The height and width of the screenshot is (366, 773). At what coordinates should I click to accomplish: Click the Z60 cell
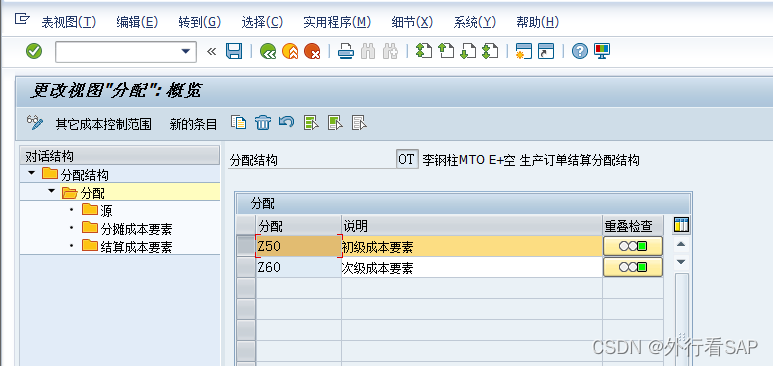299,268
